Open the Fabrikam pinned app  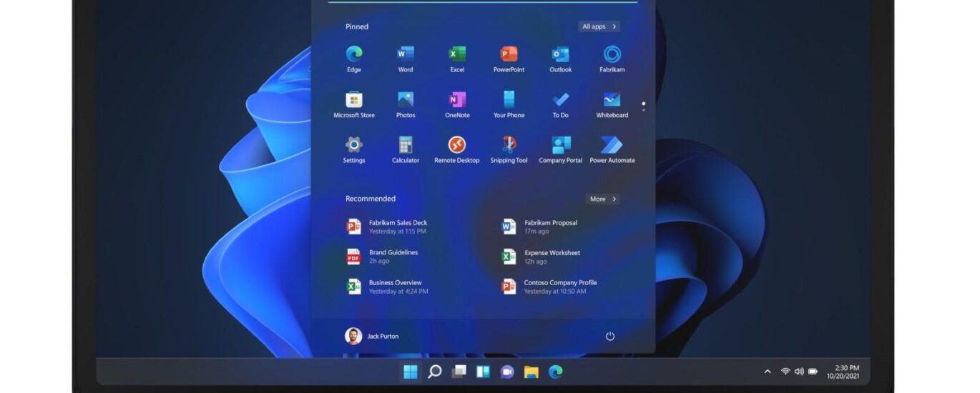pyautogui.click(x=612, y=59)
